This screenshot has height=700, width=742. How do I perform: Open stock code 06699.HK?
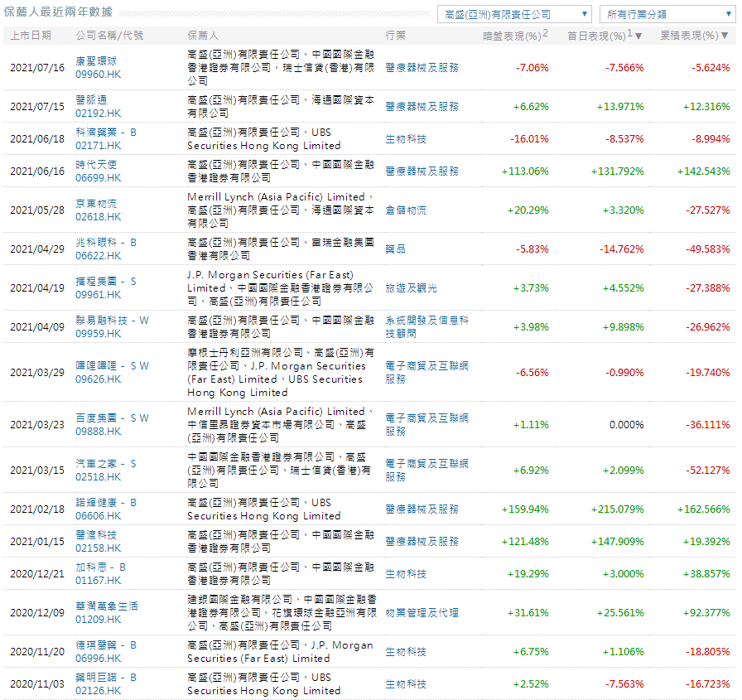coord(99,177)
